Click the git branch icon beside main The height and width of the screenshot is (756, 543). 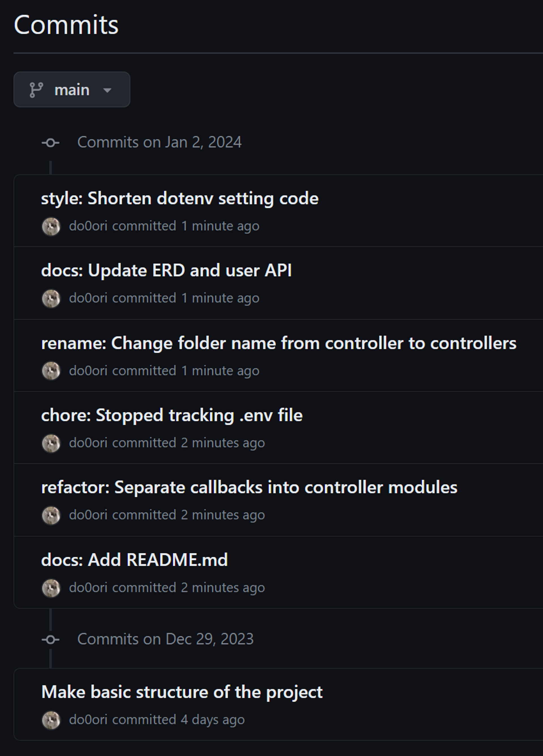[36, 90]
